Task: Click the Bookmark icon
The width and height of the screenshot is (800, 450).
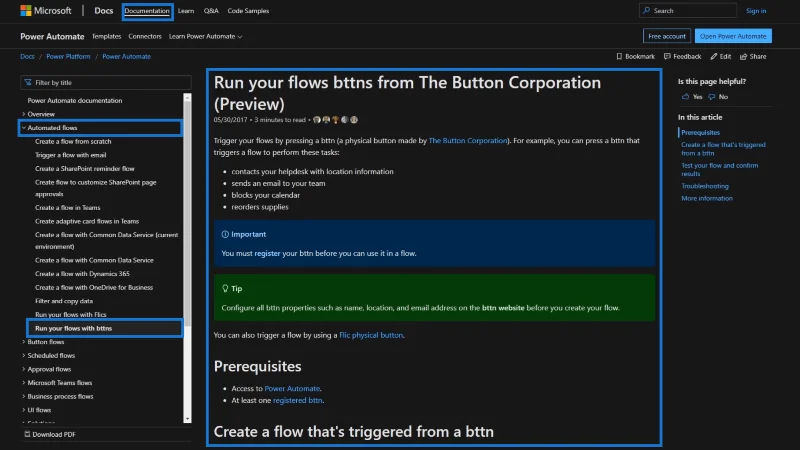Action: [x=619, y=57]
